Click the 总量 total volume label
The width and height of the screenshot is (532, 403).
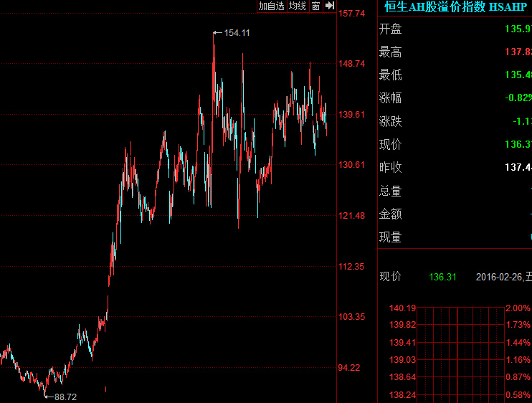point(391,191)
